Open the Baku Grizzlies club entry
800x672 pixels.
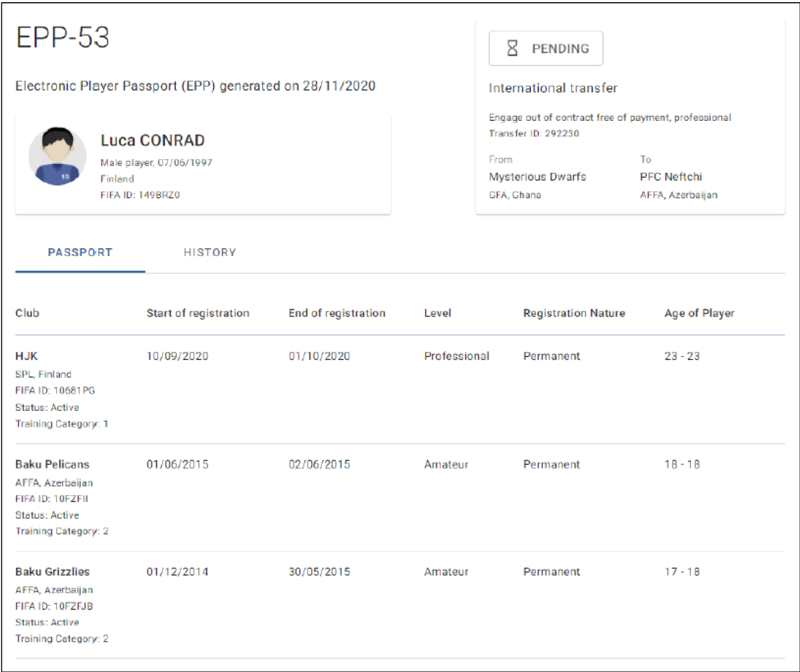(x=52, y=571)
